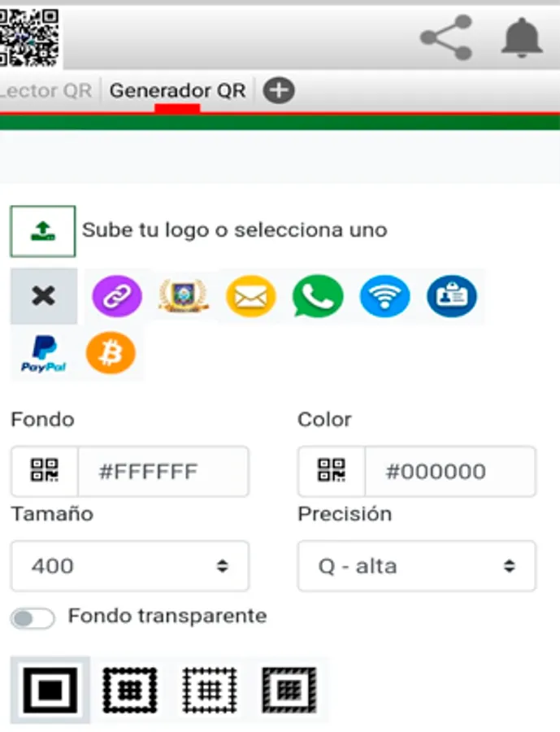Expand the Precisión Q - alta dropdown

tap(417, 566)
